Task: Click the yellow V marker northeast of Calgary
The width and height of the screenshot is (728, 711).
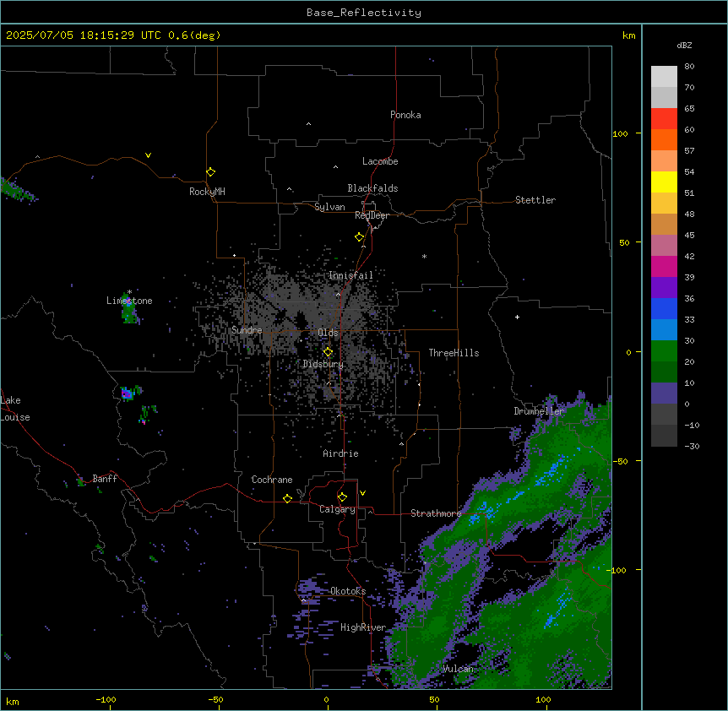Action: 362,493
